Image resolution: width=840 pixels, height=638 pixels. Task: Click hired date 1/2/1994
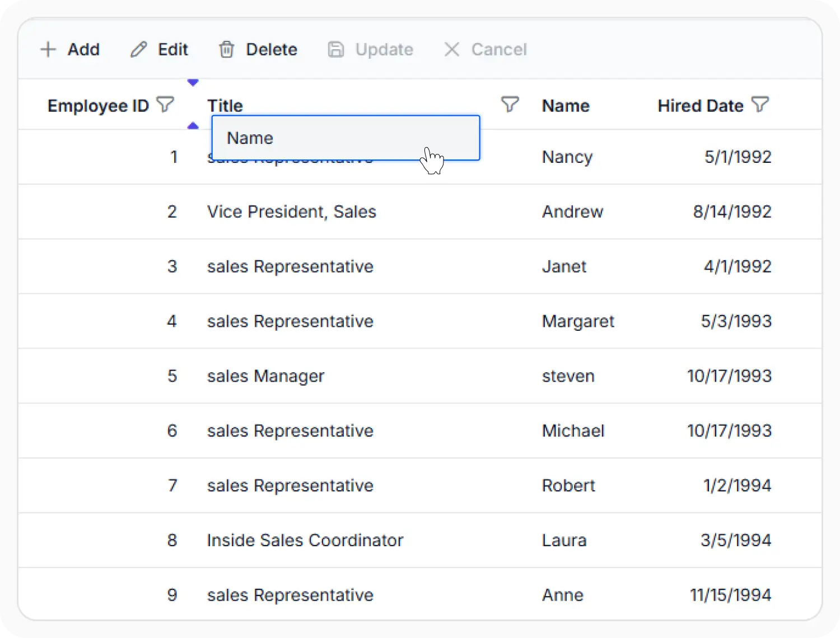pyautogui.click(x=737, y=486)
